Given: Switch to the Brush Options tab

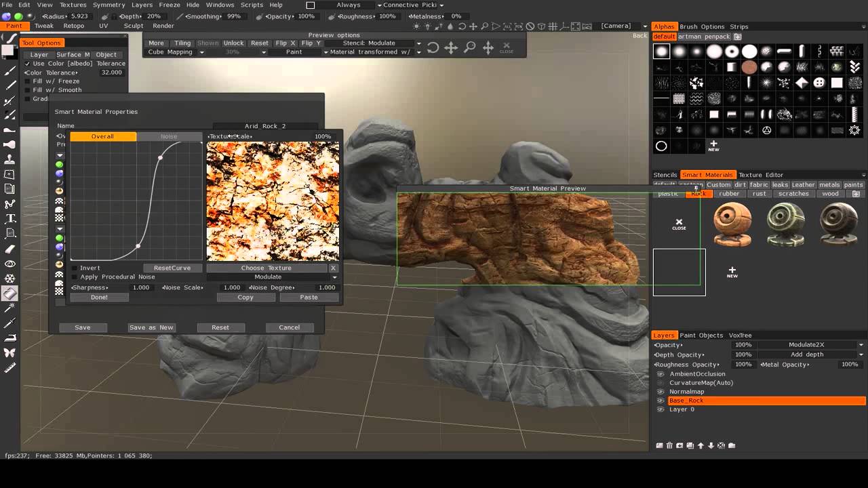Looking at the screenshot, I should click(x=702, y=27).
